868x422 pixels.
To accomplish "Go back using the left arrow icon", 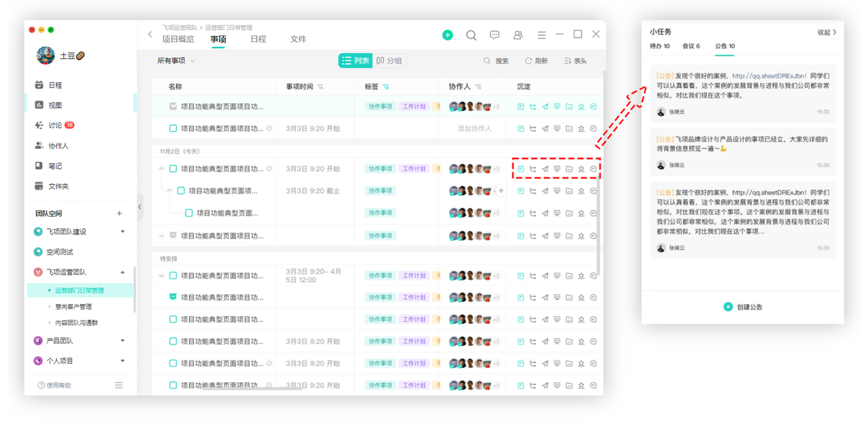I will click(x=150, y=35).
